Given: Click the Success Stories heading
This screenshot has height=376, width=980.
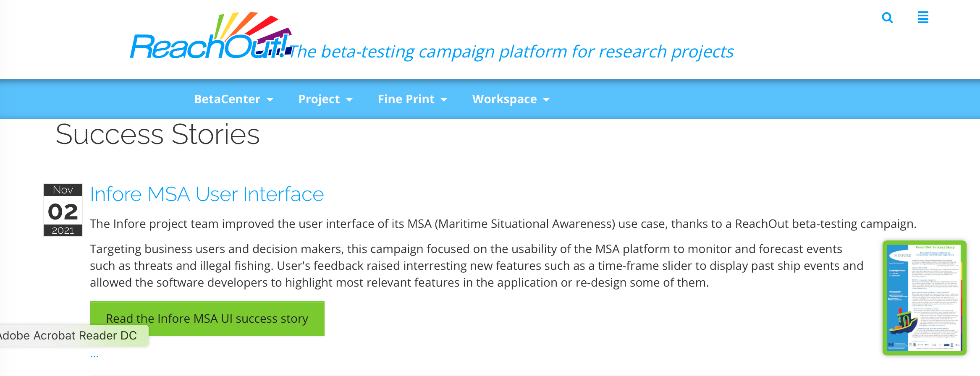Looking at the screenshot, I should pyautogui.click(x=158, y=134).
